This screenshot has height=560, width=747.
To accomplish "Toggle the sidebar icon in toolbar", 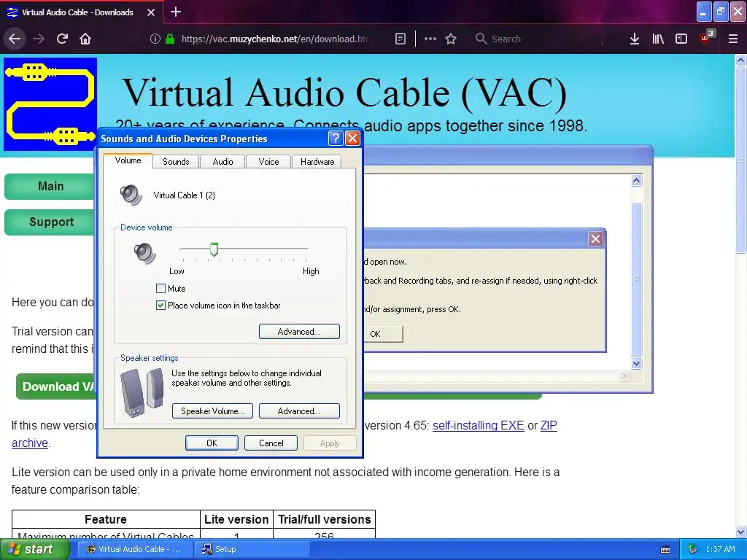I will [x=681, y=39].
